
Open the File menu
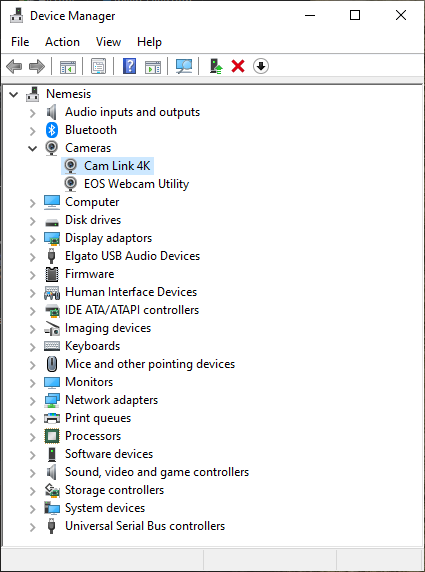pos(20,42)
